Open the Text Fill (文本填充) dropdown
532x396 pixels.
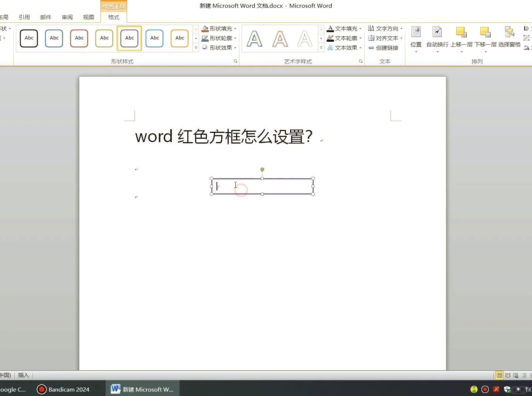(344, 28)
